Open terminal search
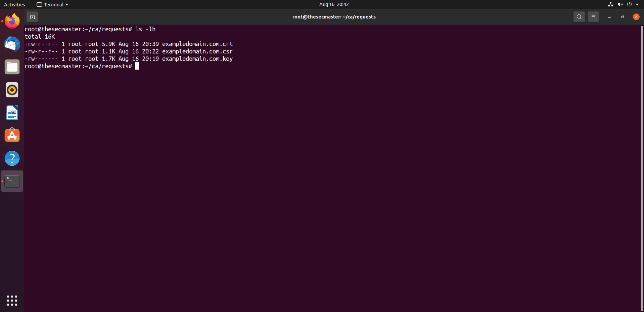 579,17
